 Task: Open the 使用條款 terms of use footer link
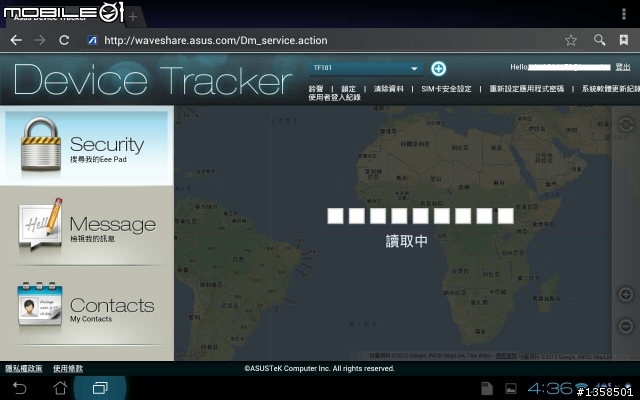68,369
